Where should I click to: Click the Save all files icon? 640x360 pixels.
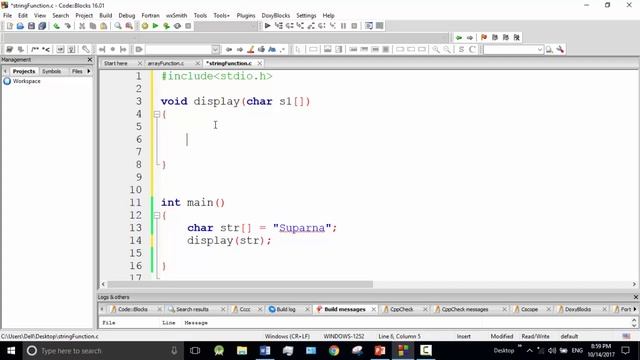tap(42, 26)
